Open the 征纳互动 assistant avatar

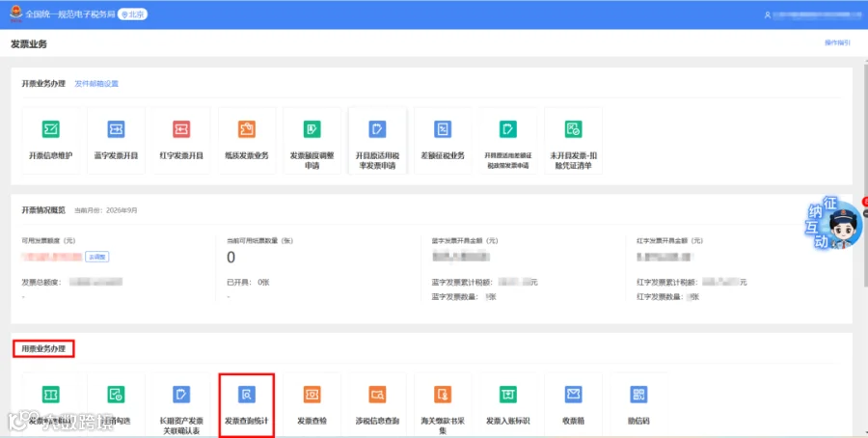pos(833,223)
